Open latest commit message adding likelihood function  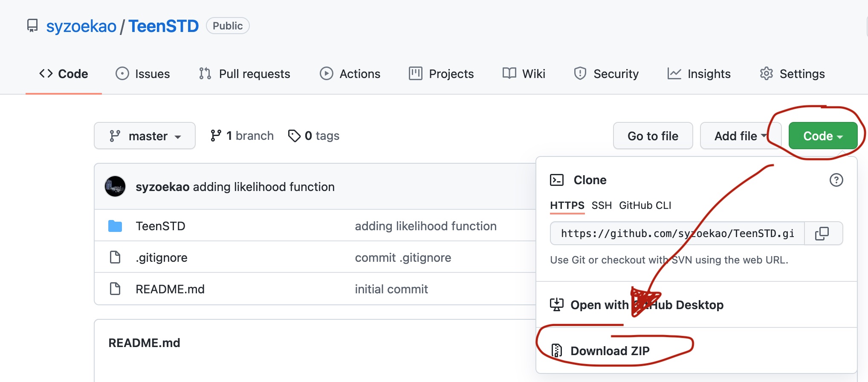(x=264, y=187)
